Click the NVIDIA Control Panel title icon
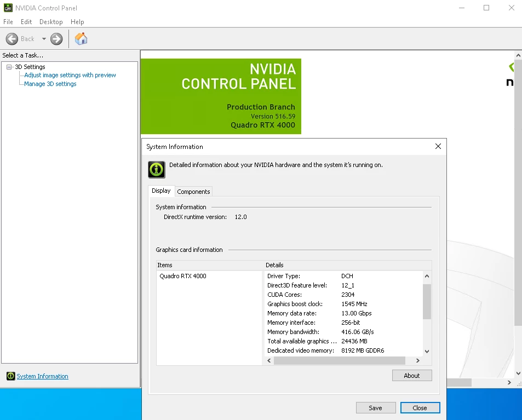The width and height of the screenshot is (522, 420). pyautogui.click(x=8, y=8)
